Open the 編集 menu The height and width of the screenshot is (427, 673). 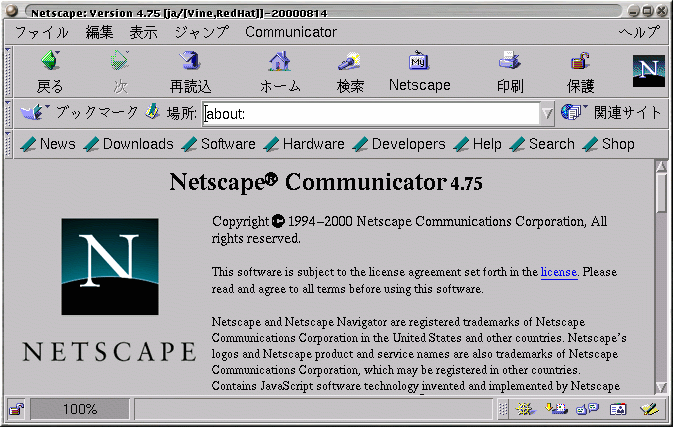[x=99, y=32]
